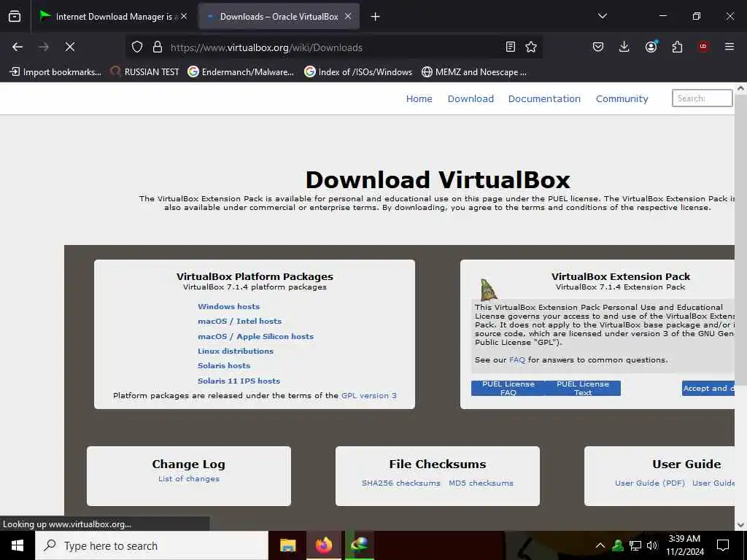Open macOS / Apple Silicon hosts link
This screenshot has width=747, height=560.
click(256, 337)
